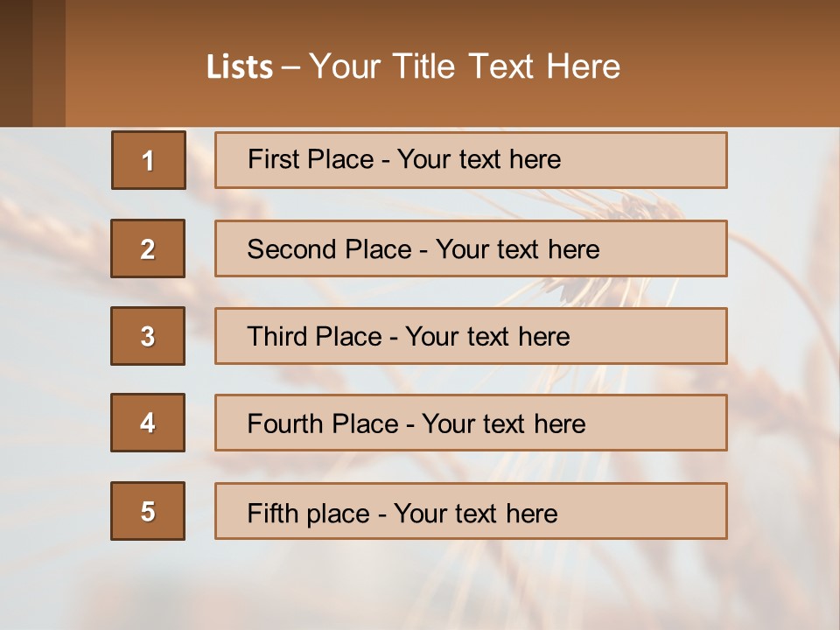The width and height of the screenshot is (840, 630).
Task: Click the brown box numbered 3
Action: (148, 336)
